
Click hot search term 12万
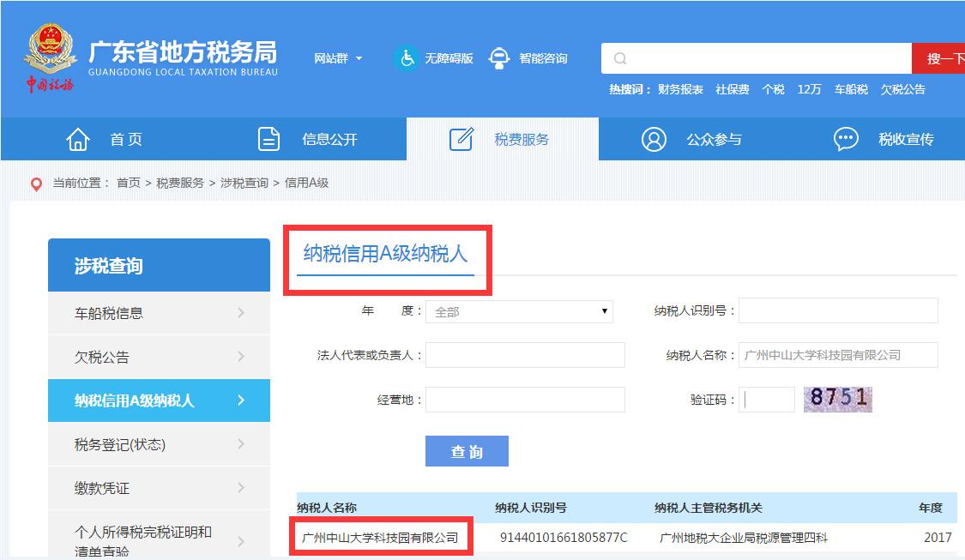[809, 90]
